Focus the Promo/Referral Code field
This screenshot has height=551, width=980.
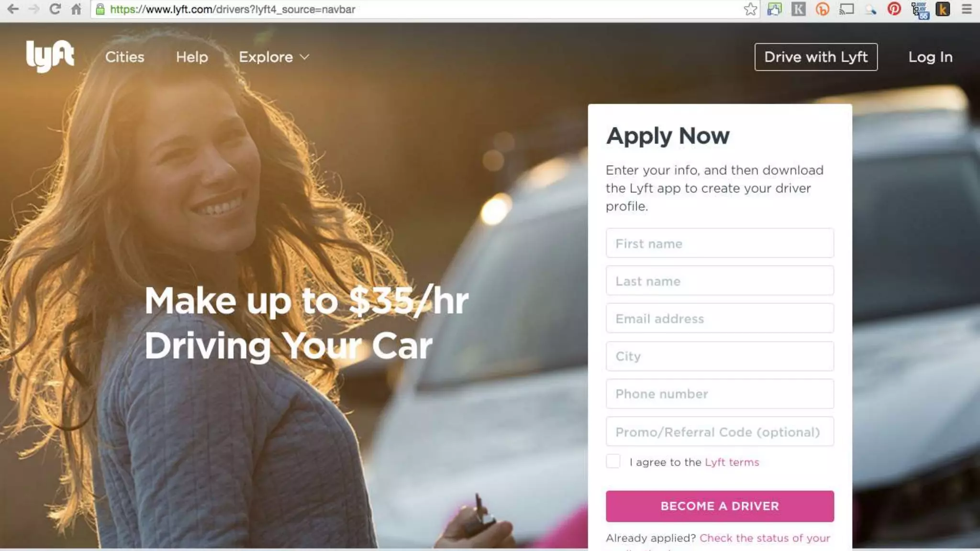(x=720, y=431)
